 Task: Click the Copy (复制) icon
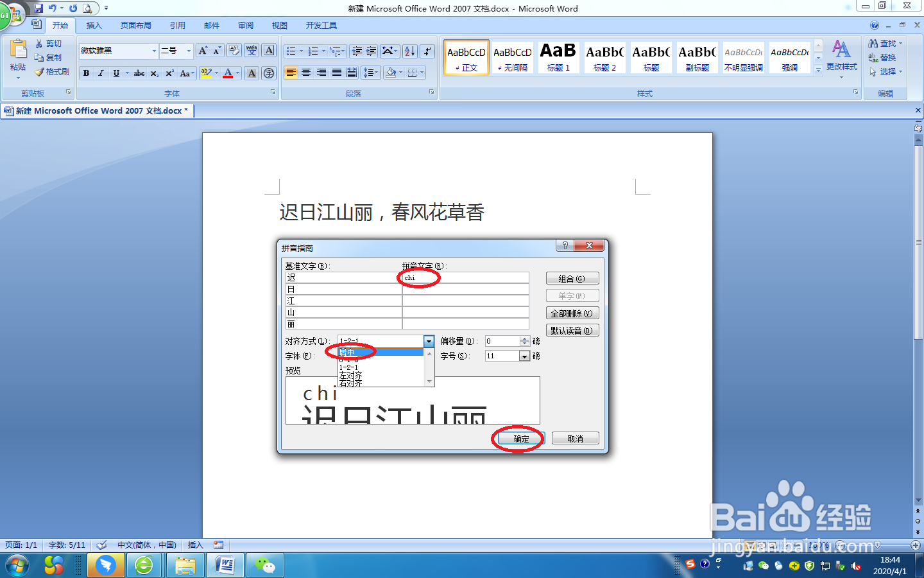point(39,58)
